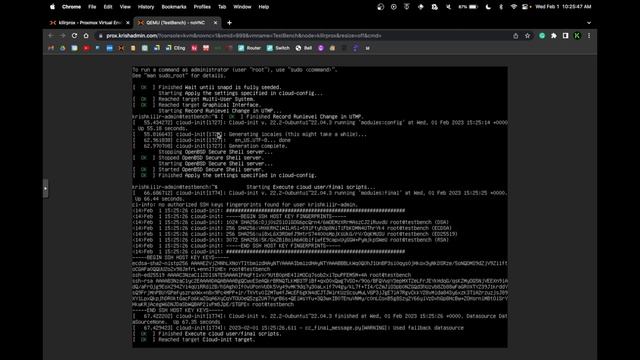Open the Tab menu
640x360 pixels.
click(222, 7)
